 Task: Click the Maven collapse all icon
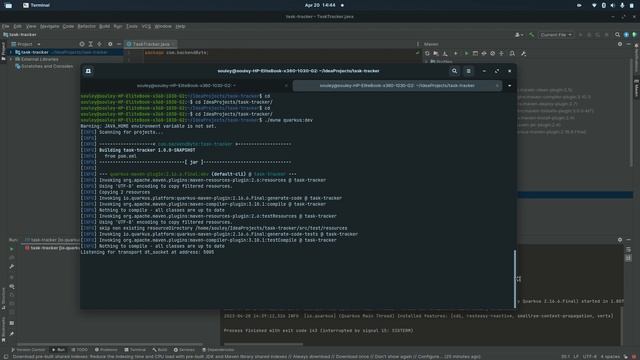click(502, 53)
